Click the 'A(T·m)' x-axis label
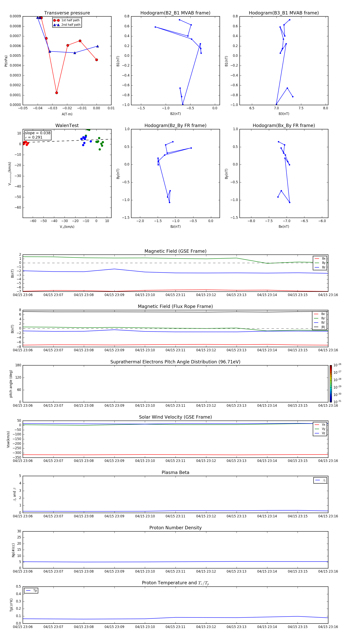Image resolution: width=351 pixels, height=644 pixels. click(67, 114)
